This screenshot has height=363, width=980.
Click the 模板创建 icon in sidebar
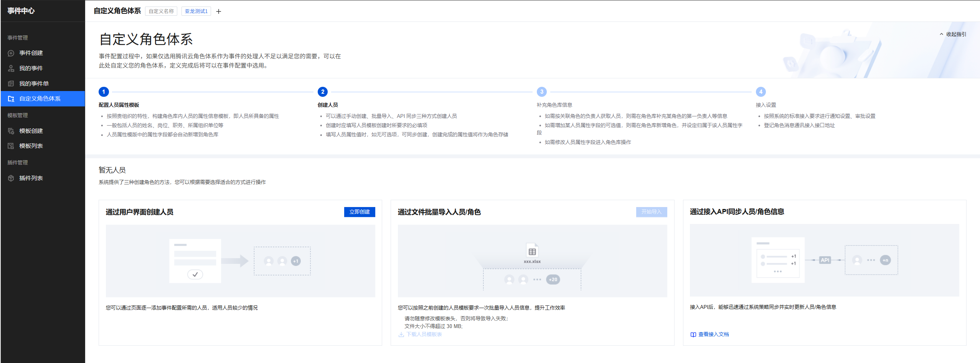[x=11, y=131]
